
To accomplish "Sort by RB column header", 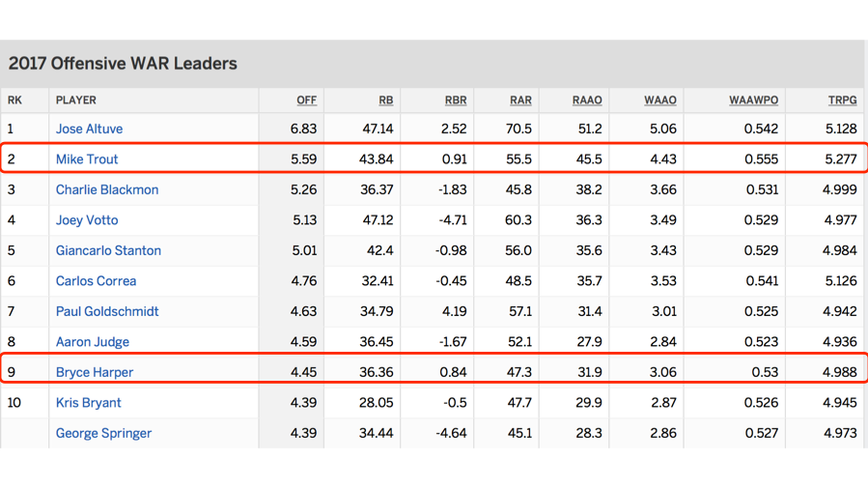I will point(385,100).
